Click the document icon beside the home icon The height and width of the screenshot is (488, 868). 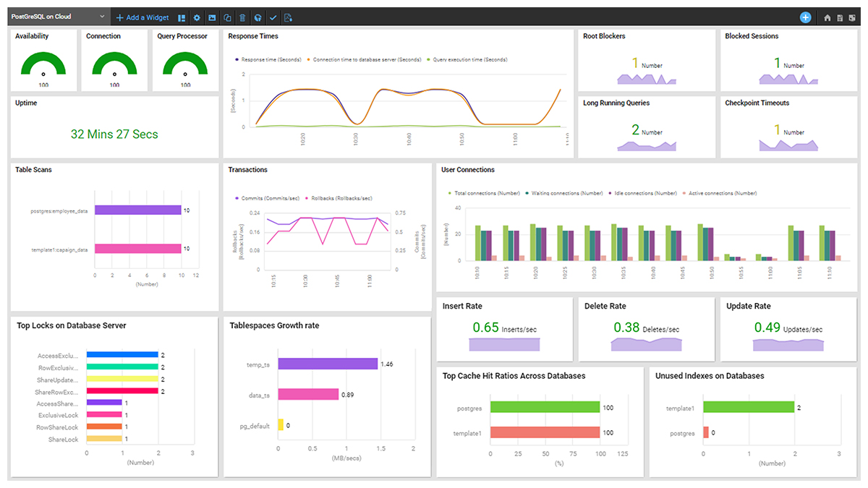(840, 18)
